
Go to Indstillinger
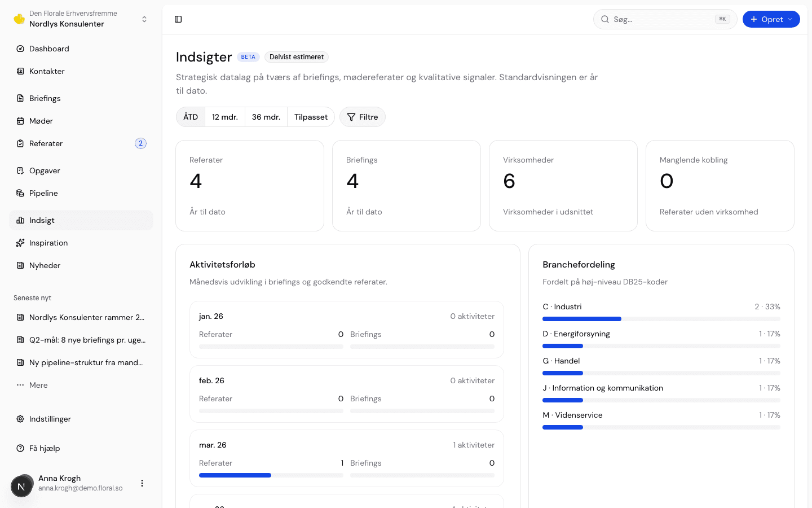point(81,419)
